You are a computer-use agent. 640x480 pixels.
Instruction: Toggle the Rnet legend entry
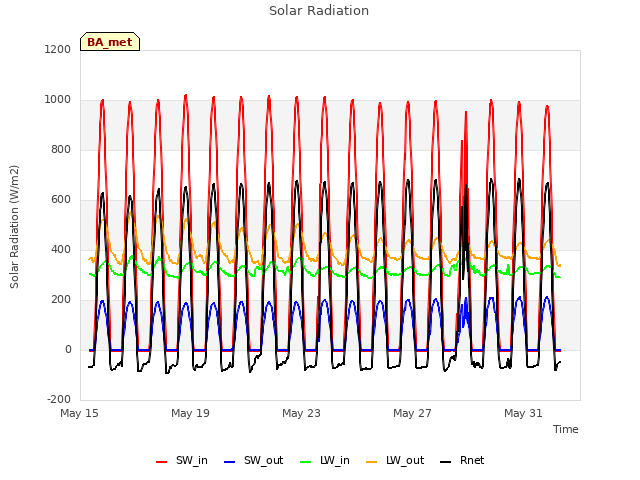tap(462, 460)
